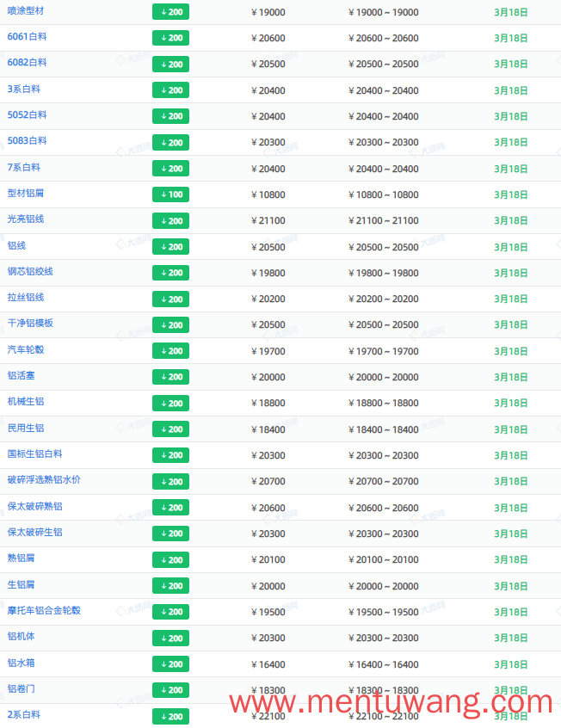Select the ¥18800 price of 机械生铝

click(268, 404)
